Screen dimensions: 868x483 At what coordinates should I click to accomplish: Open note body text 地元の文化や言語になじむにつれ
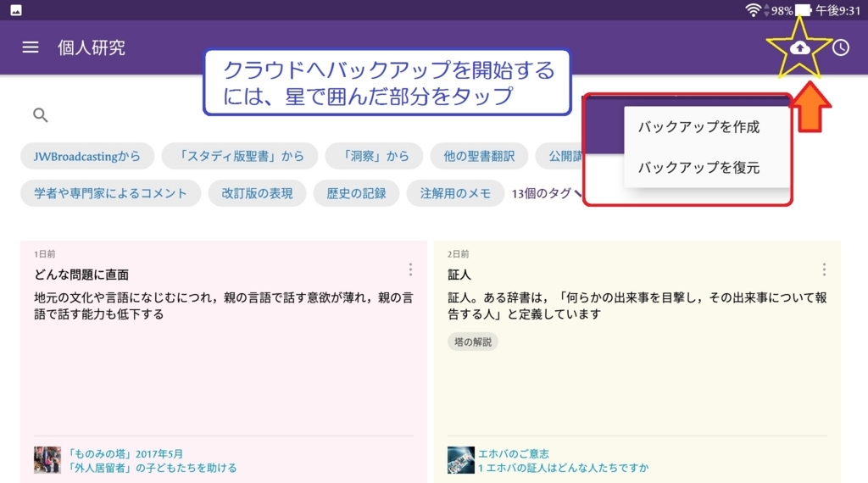pos(224,306)
